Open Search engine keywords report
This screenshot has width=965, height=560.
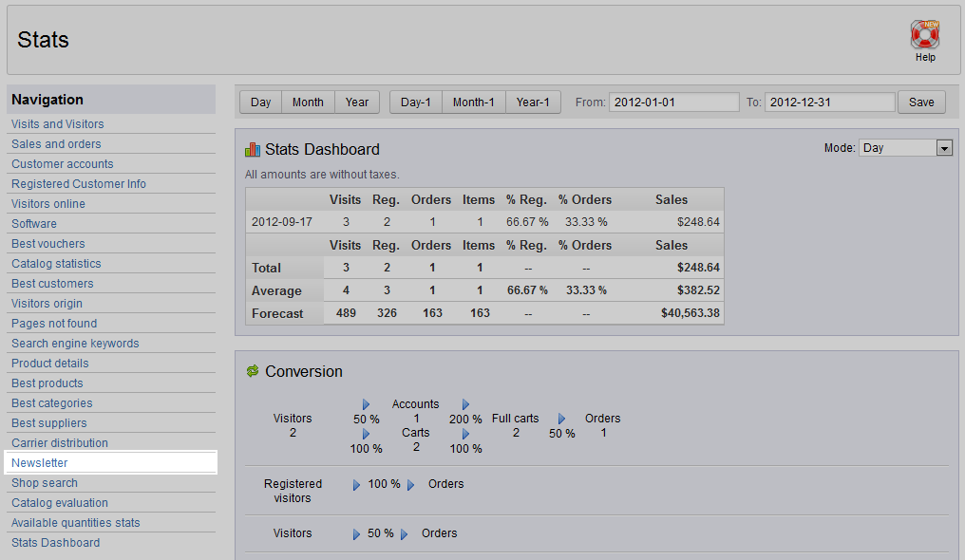[75, 344]
